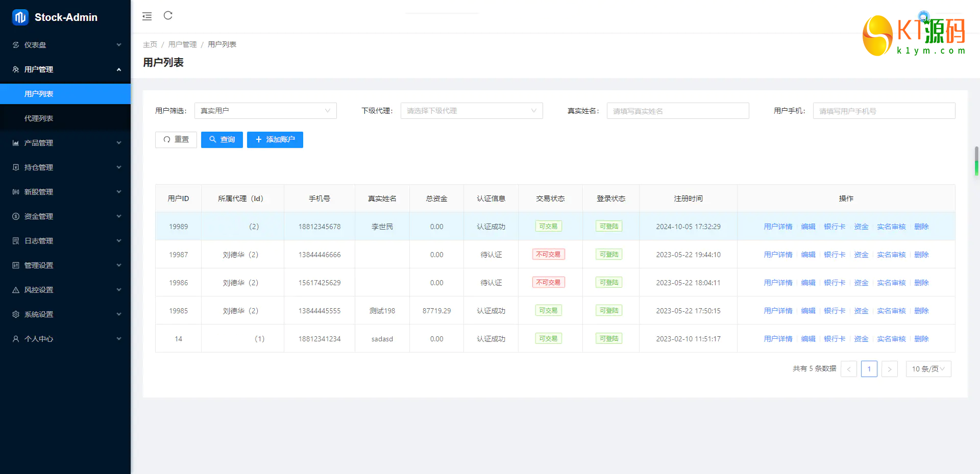Click the 管理设置 icon
Screen dimensions: 980x474
pyautogui.click(x=16, y=265)
